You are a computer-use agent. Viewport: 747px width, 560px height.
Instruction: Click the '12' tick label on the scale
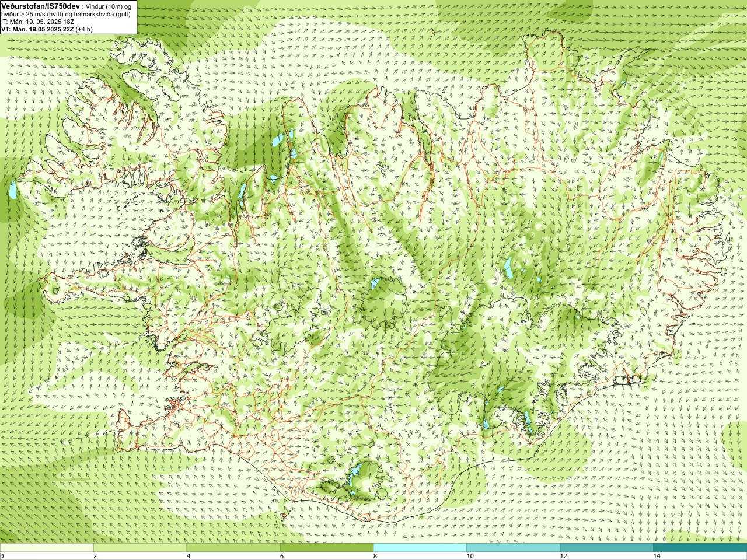click(563, 556)
